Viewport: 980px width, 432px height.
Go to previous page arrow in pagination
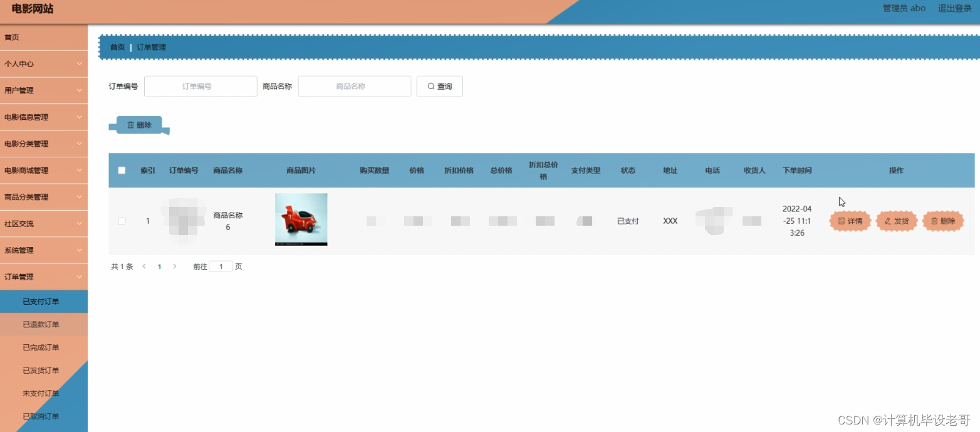click(x=144, y=266)
